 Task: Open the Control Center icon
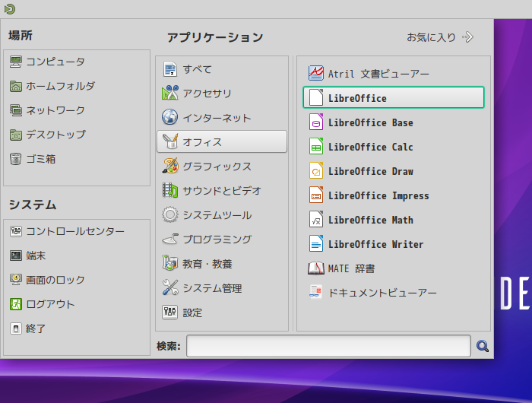tap(16, 232)
